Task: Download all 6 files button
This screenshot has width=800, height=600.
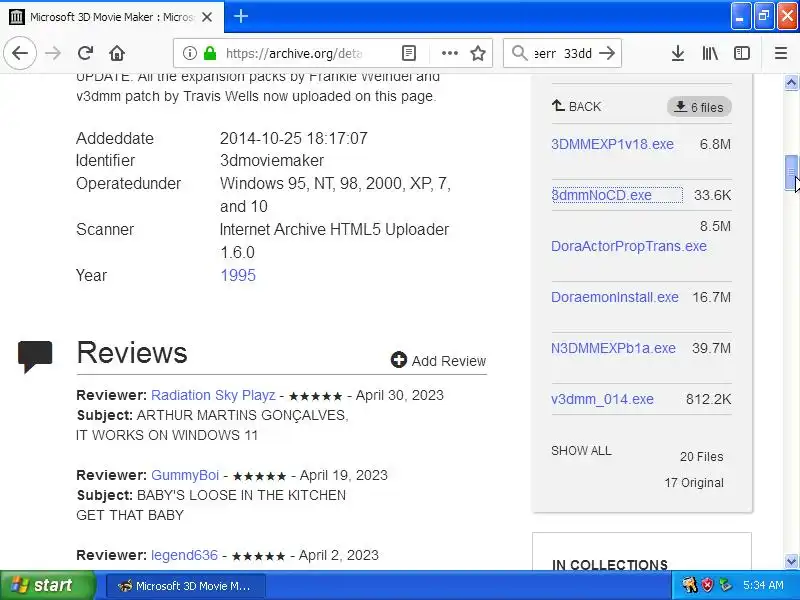Action: click(x=699, y=107)
